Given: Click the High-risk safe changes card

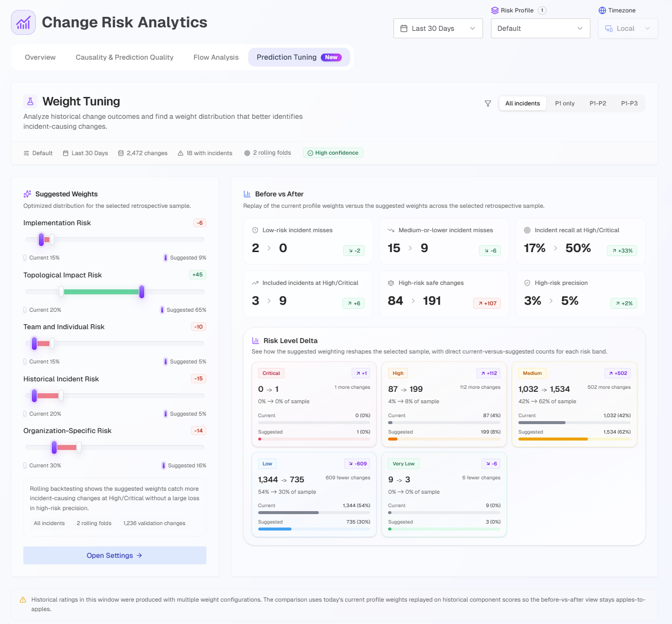Looking at the screenshot, I should [x=444, y=294].
